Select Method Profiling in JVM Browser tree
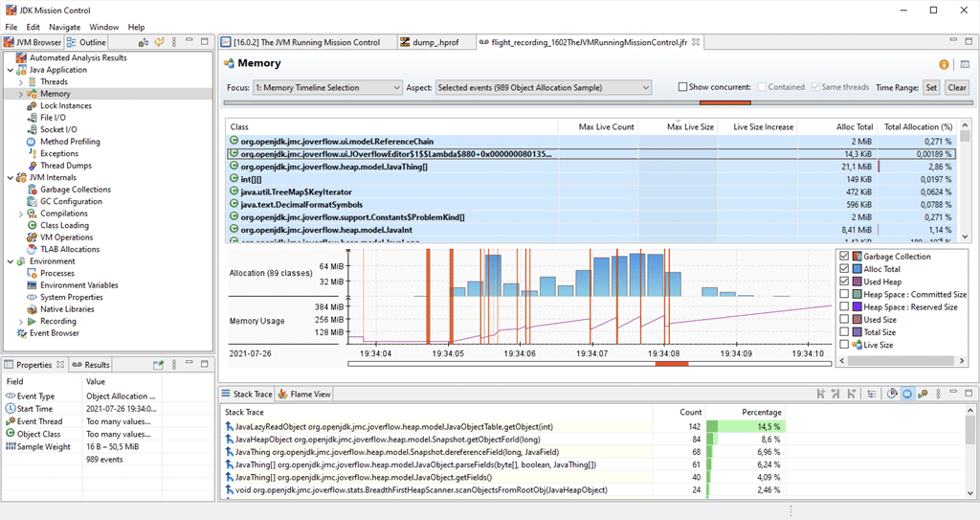This screenshot has width=980, height=520. 70,142
